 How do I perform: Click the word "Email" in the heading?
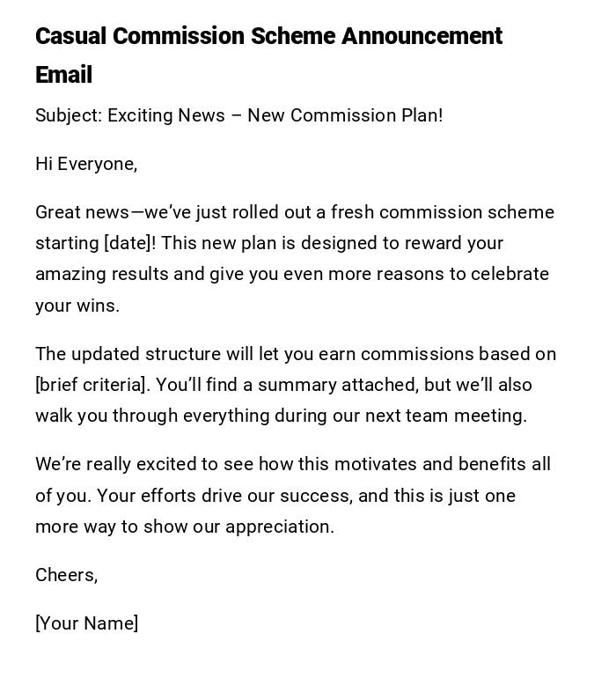[x=63, y=75]
